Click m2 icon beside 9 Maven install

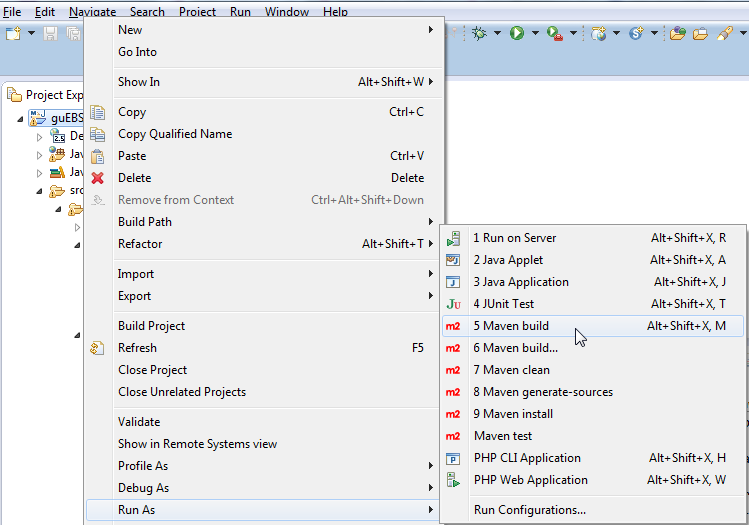tap(453, 414)
